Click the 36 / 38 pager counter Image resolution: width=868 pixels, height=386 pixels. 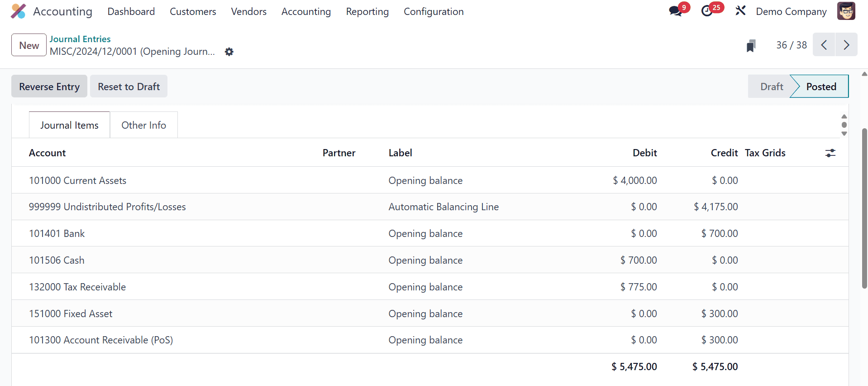tap(792, 45)
